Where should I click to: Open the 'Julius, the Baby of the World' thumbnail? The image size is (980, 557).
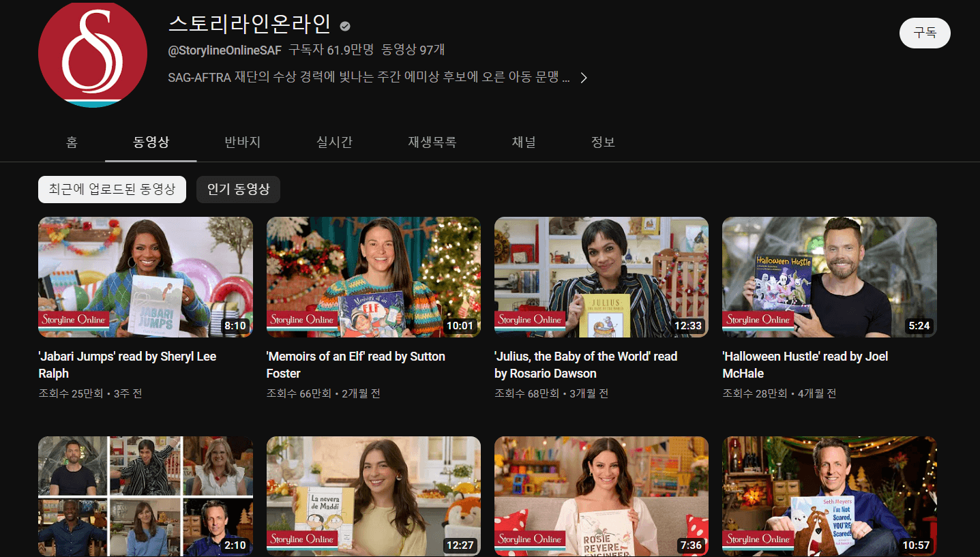tap(602, 277)
